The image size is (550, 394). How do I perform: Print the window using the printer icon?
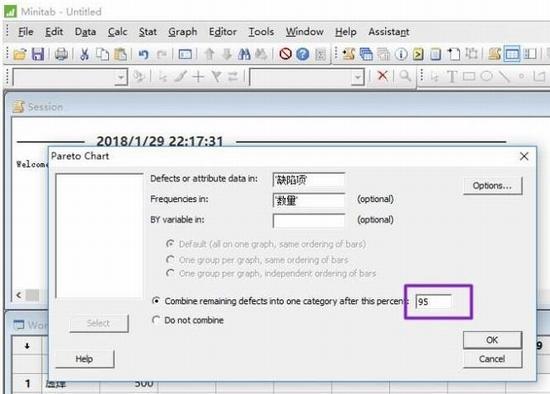61,54
